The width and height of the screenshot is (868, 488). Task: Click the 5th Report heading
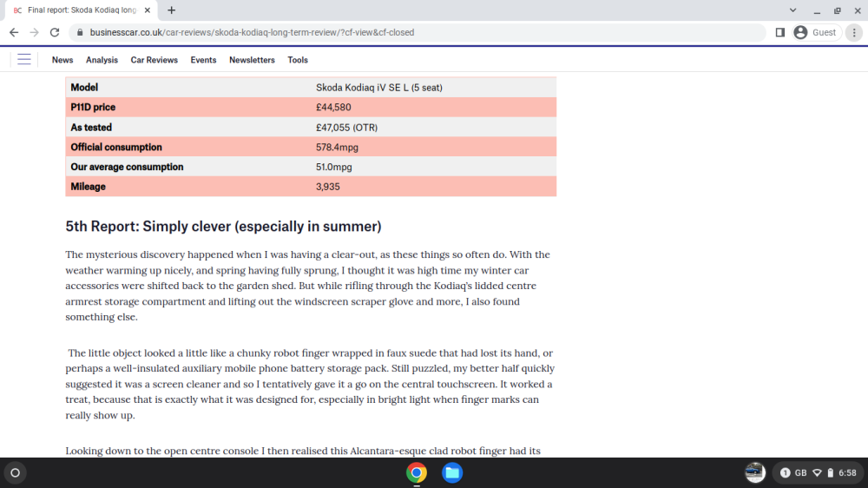pos(223,227)
